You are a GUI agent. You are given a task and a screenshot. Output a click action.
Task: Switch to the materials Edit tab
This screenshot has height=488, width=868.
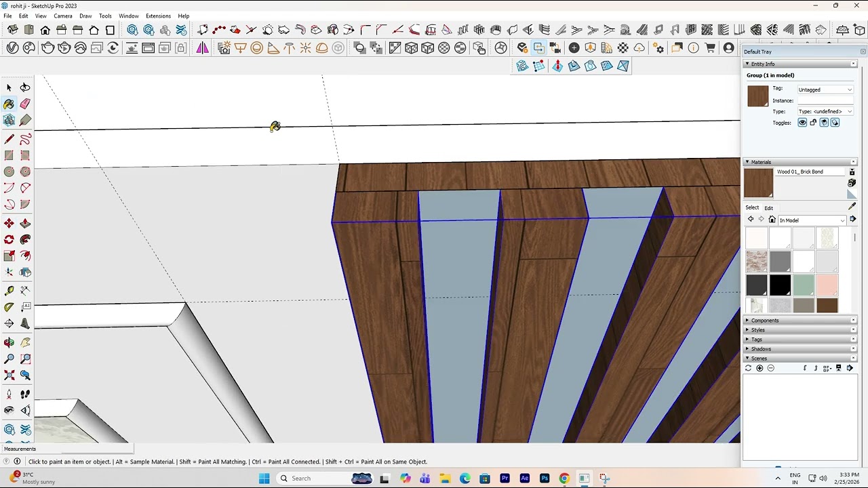(768, 208)
